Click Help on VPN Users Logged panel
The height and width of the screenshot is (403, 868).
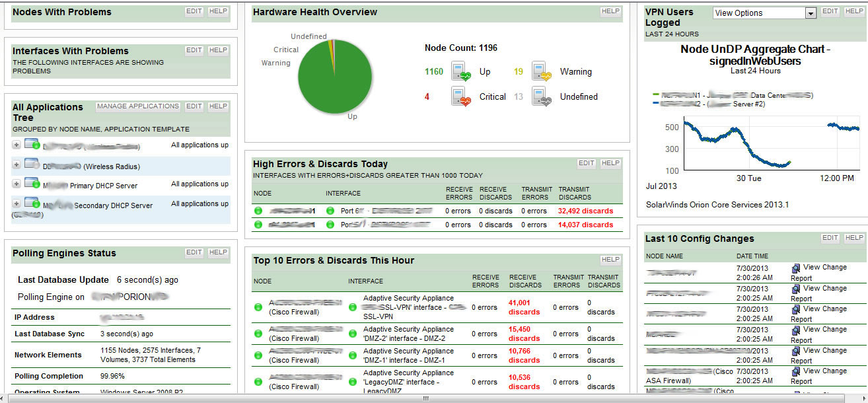[854, 11]
